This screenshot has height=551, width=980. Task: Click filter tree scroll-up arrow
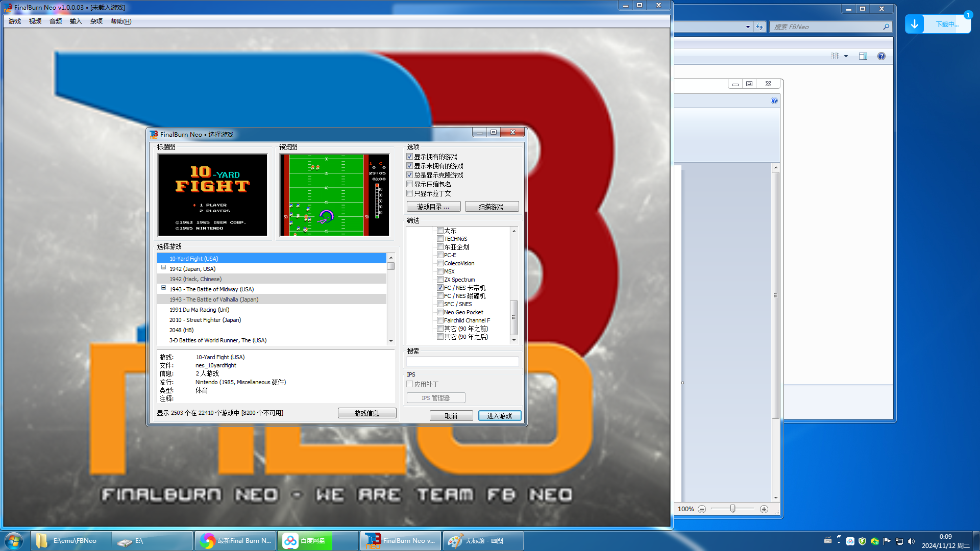[x=514, y=231]
